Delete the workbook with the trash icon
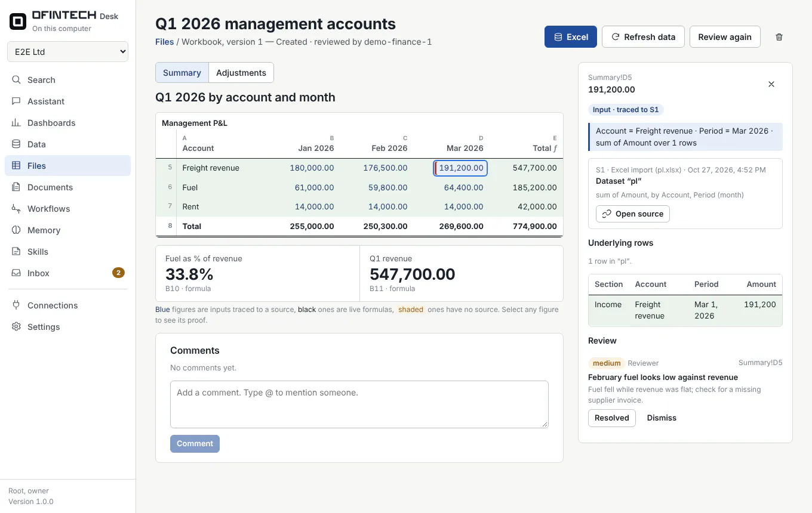812x513 pixels. [779, 37]
